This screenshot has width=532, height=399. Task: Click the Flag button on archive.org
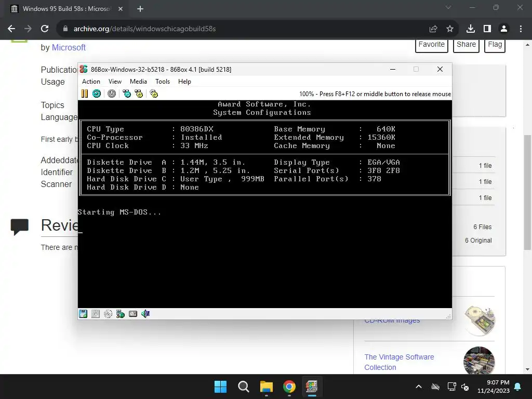[x=495, y=45]
